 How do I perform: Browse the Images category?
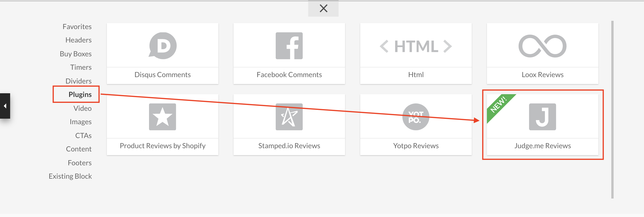81,122
